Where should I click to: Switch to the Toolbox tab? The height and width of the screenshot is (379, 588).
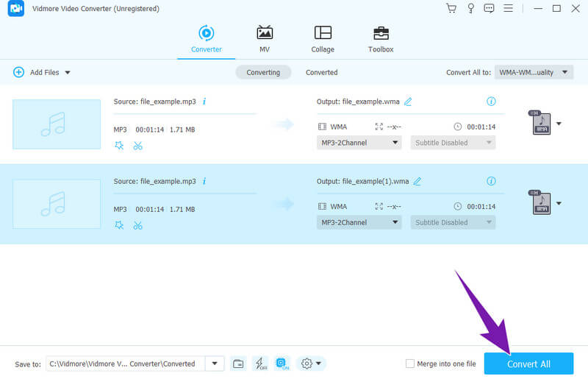[381, 39]
